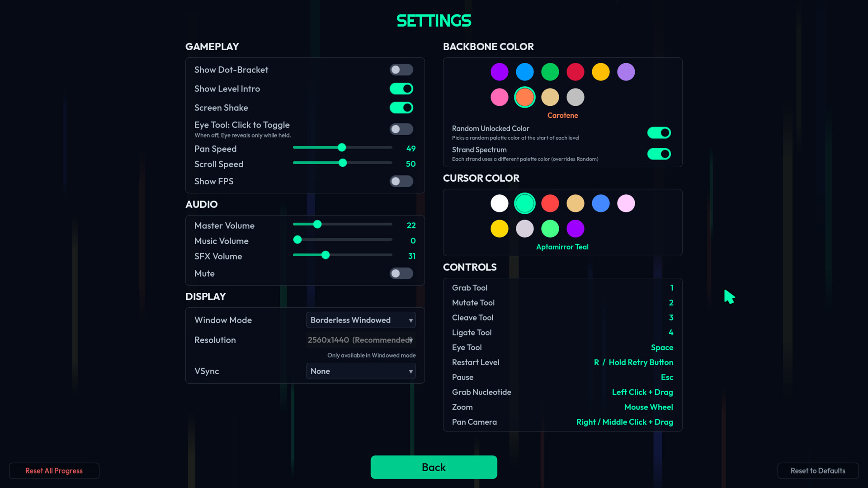Click the selected Carotene orange backbone swatch

click(x=525, y=97)
